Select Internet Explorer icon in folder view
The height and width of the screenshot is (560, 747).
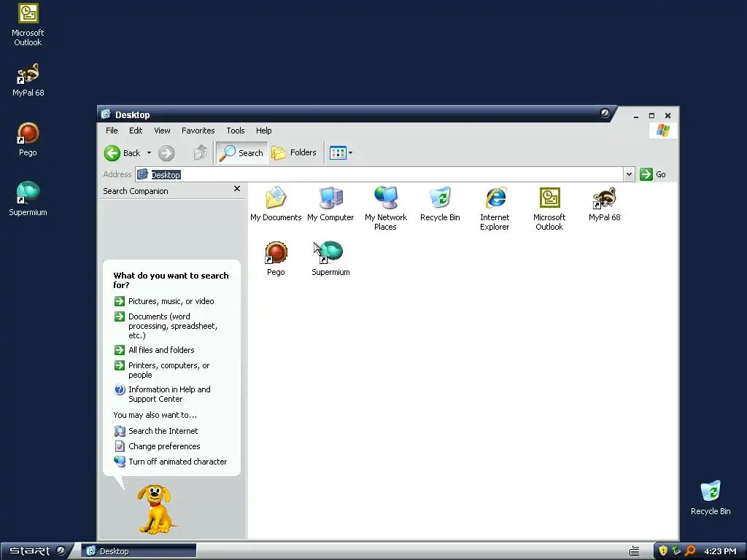click(x=495, y=198)
